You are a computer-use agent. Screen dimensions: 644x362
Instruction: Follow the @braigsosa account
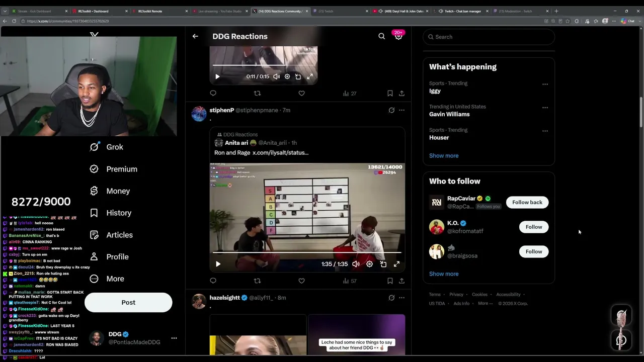pos(534,251)
